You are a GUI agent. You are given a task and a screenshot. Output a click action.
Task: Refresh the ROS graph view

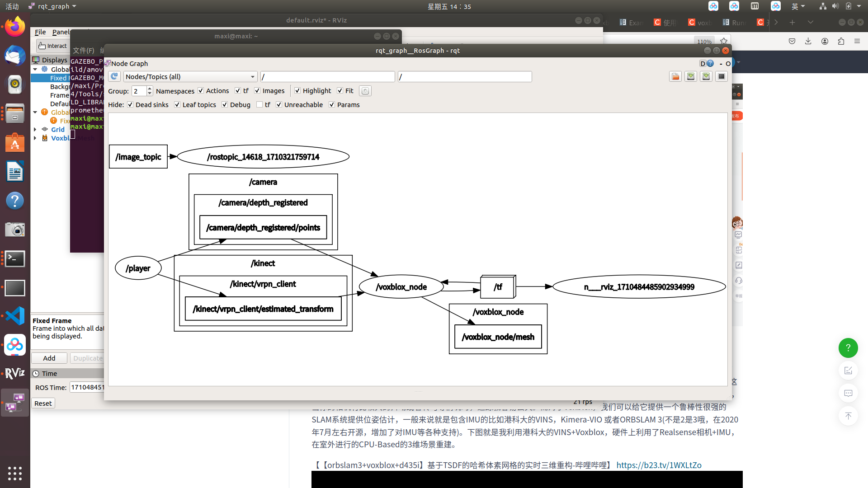114,76
